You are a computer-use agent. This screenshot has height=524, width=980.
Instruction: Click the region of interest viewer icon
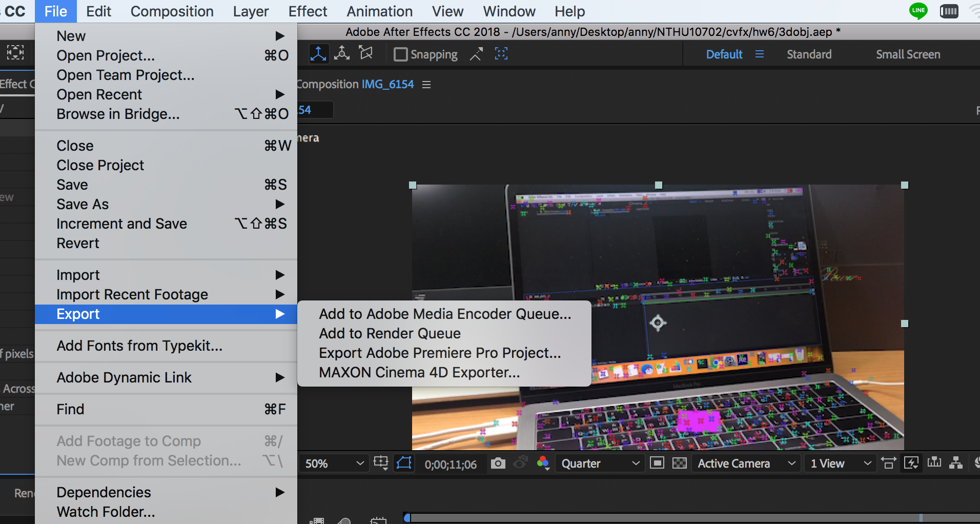point(381,463)
